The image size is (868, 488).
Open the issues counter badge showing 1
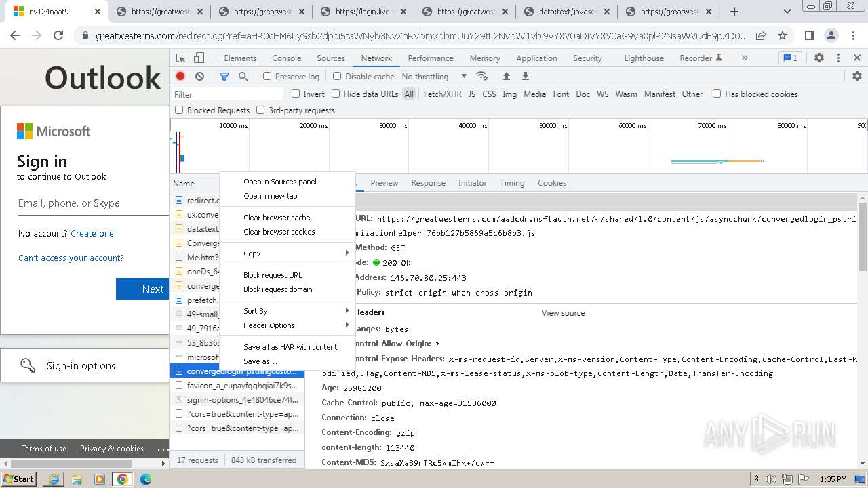pos(789,58)
